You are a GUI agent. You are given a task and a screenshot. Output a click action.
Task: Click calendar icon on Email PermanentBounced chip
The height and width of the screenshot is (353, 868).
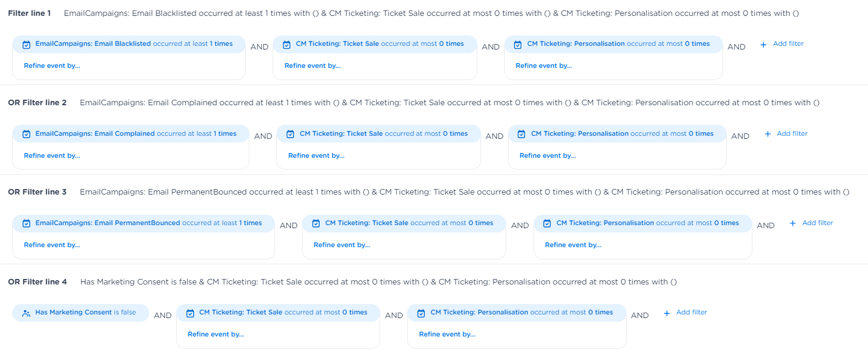(26, 223)
